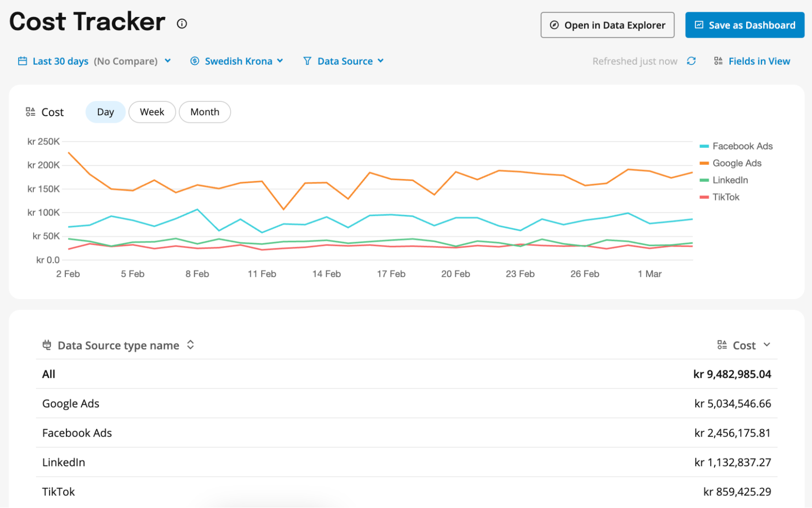This screenshot has width=812, height=508.
Task: Select the Month tab
Action: coord(204,112)
